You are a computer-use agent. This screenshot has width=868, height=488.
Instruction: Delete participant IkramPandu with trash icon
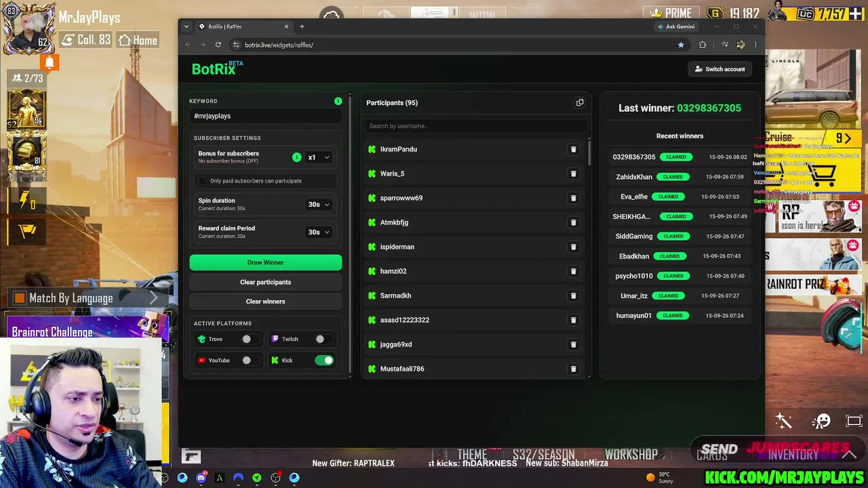[573, 149]
